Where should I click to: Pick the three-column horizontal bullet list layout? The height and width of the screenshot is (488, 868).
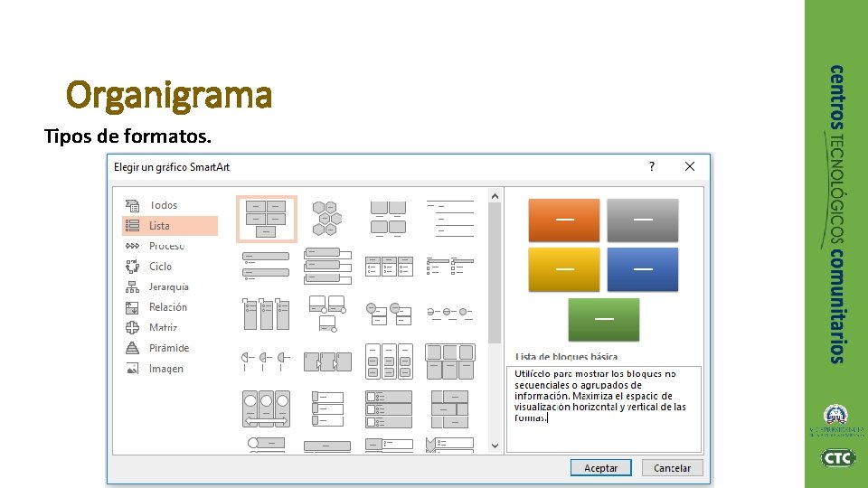[x=389, y=266]
